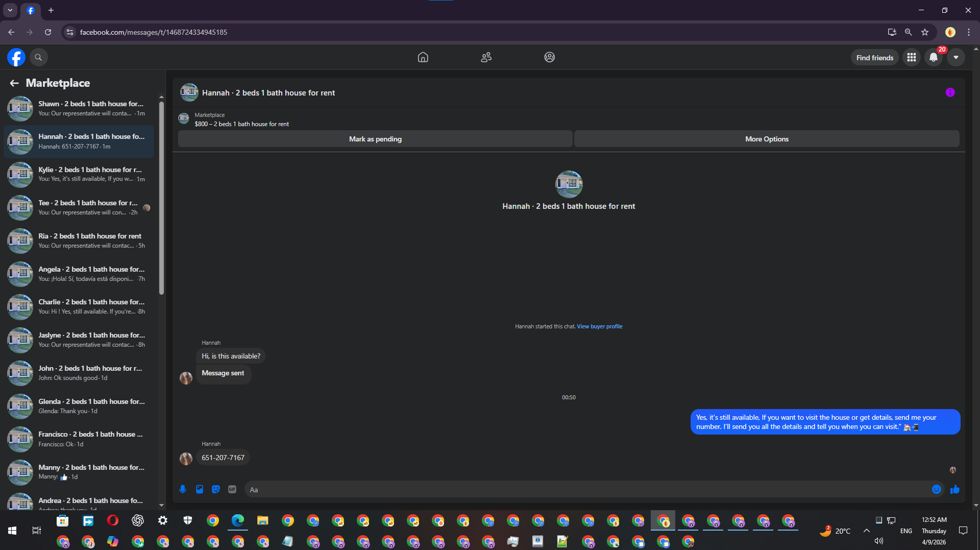Viewport: 980px width, 550px height.
Task: Open the Angela conversation
Action: [x=79, y=274]
